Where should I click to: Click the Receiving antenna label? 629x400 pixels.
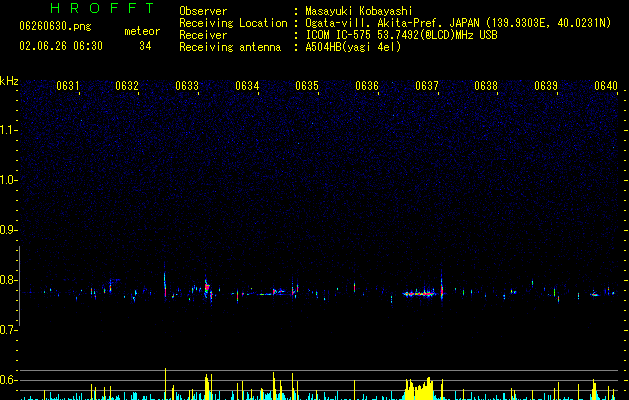[230, 47]
